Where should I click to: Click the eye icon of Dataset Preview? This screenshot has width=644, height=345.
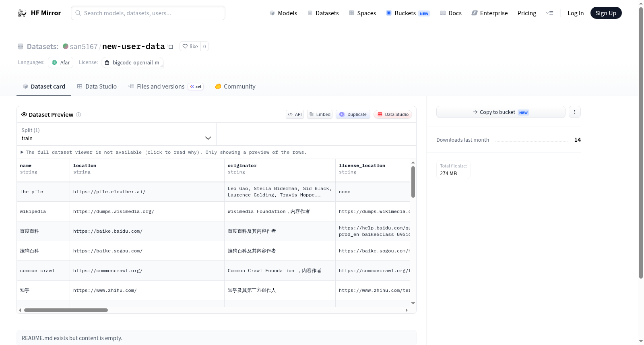24,114
